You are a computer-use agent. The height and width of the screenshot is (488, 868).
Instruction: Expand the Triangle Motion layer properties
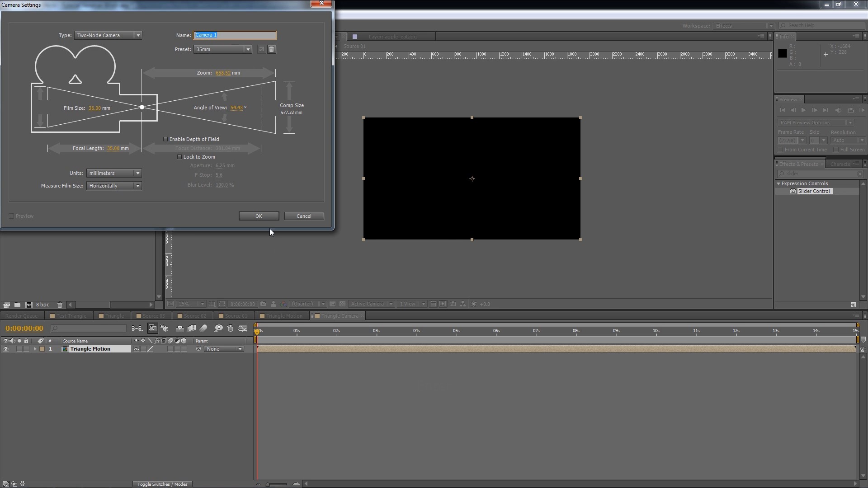[x=35, y=349]
